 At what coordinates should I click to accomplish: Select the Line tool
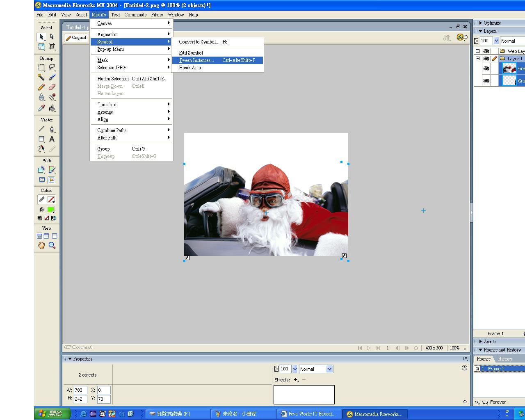[x=41, y=129]
